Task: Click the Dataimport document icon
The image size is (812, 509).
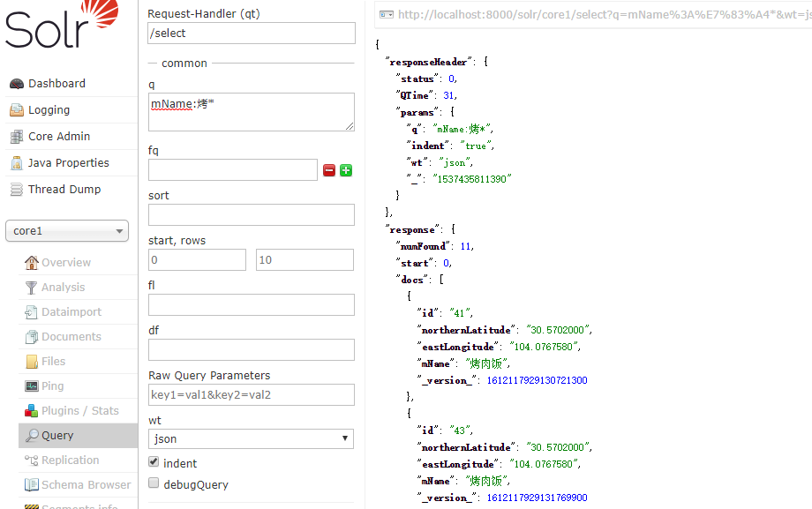Action: [31, 312]
